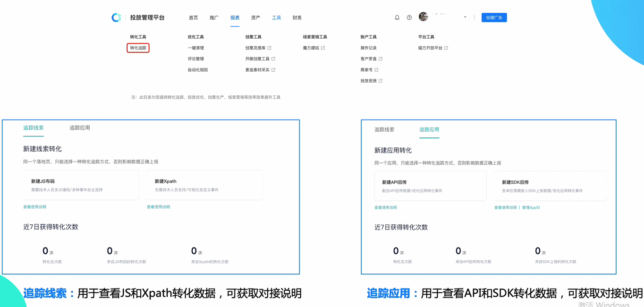Select 自动化规则 under 优化工具
Screen dimensions: 644x307
(198, 68)
